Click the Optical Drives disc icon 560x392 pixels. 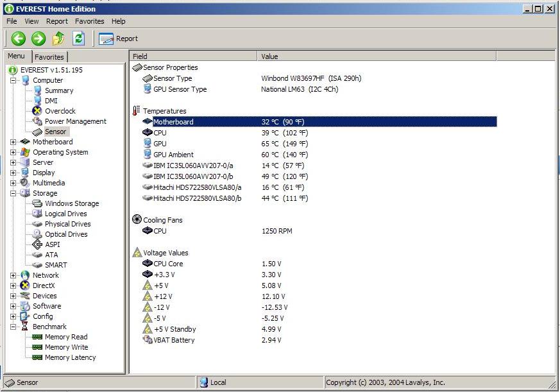coord(37,234)
